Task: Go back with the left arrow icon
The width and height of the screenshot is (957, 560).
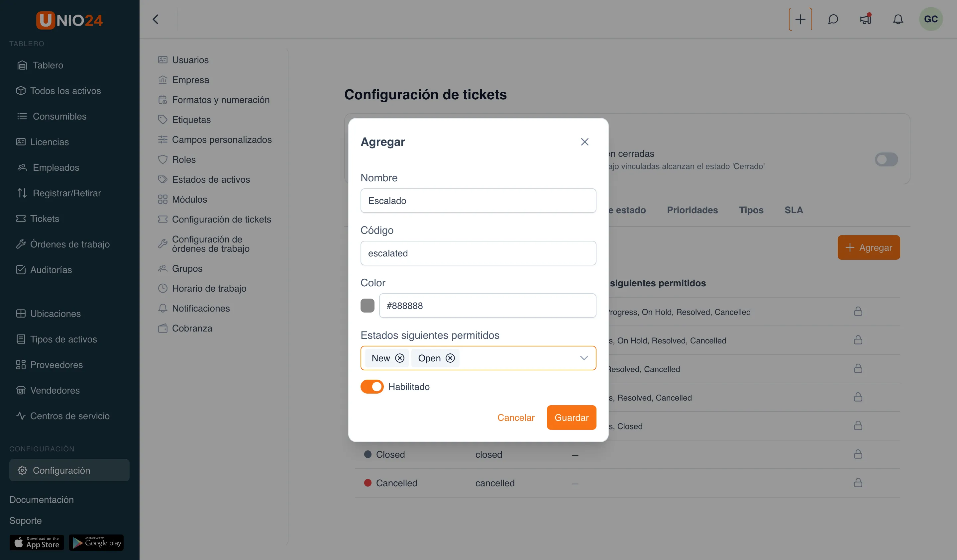Action: click(x=156, y=19)
